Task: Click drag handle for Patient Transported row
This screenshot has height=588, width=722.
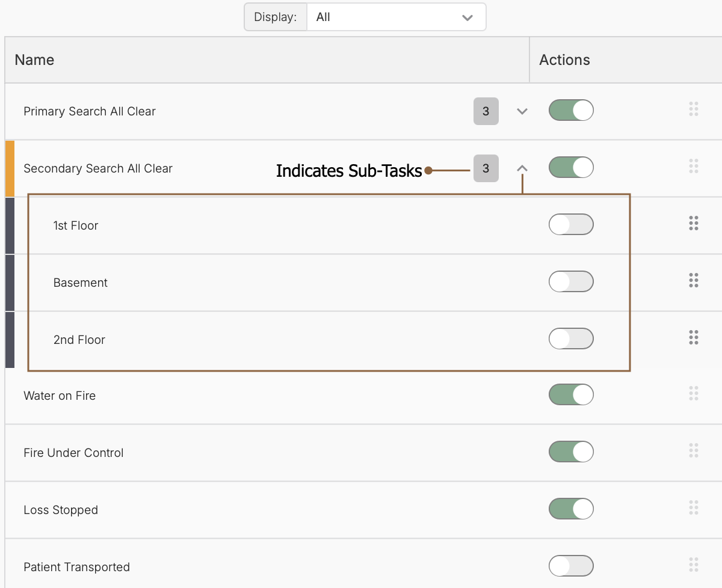Action: coord(693,565)
